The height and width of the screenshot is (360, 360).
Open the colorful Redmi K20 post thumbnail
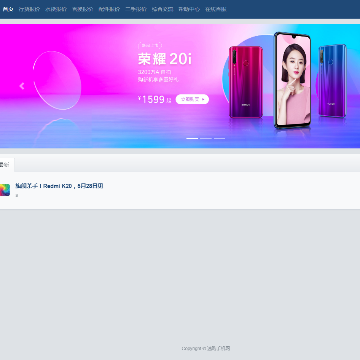5,190
